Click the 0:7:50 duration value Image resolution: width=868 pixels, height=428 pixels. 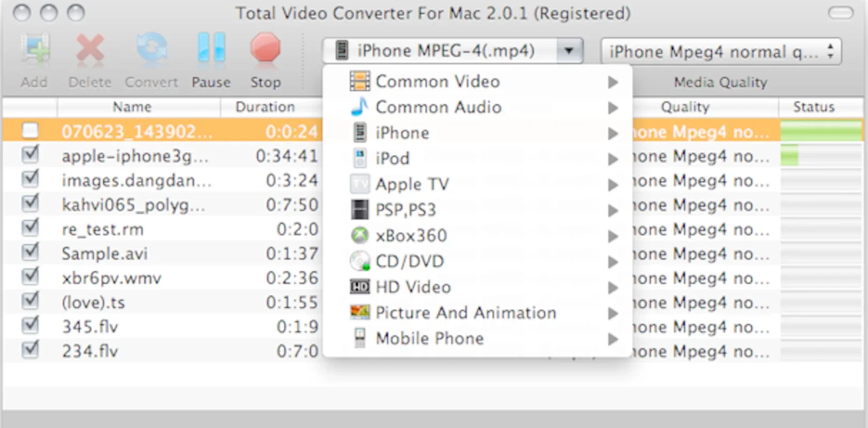pyautogui.click(x=292, y=204)
